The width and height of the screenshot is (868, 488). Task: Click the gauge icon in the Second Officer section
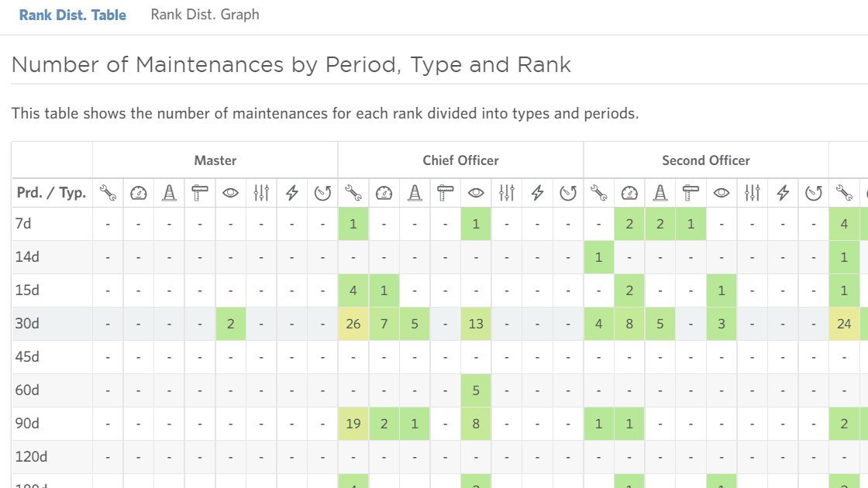[x=629, y=193]
